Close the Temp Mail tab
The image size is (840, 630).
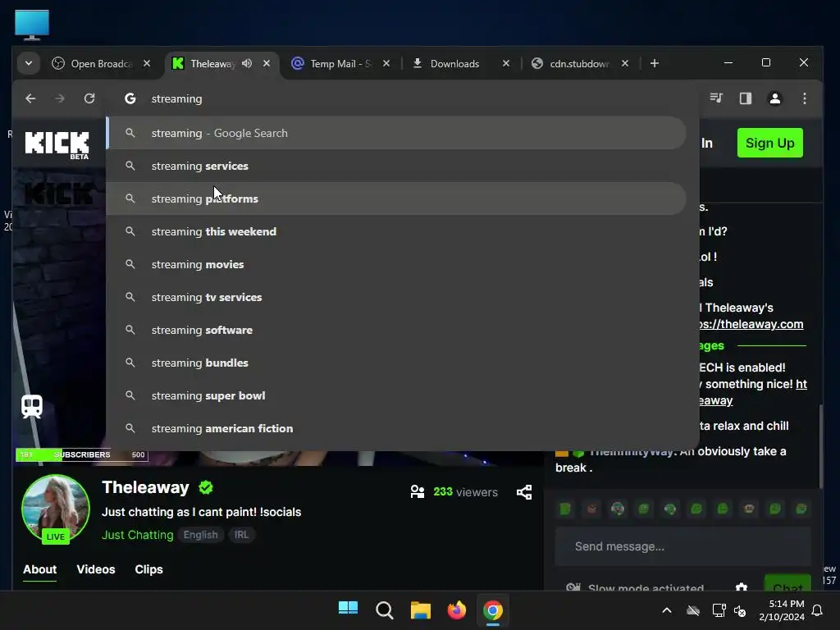point(386,63)
